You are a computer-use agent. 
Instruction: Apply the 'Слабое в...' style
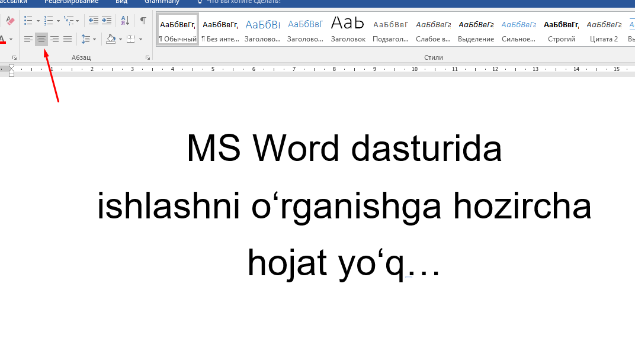click(434, 30)
